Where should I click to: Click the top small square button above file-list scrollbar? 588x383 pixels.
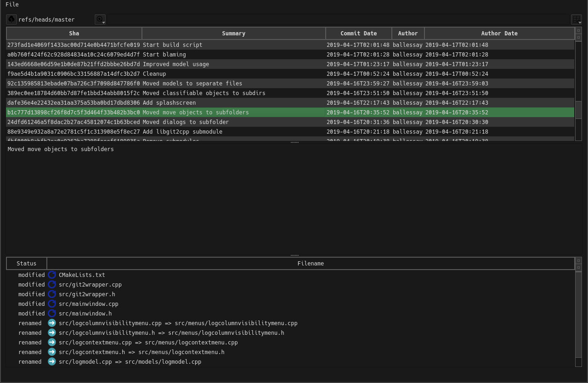(x=578, y=260)
